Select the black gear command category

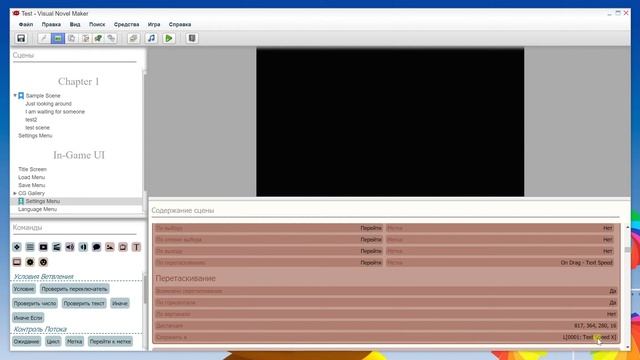[x=30, y=262]
